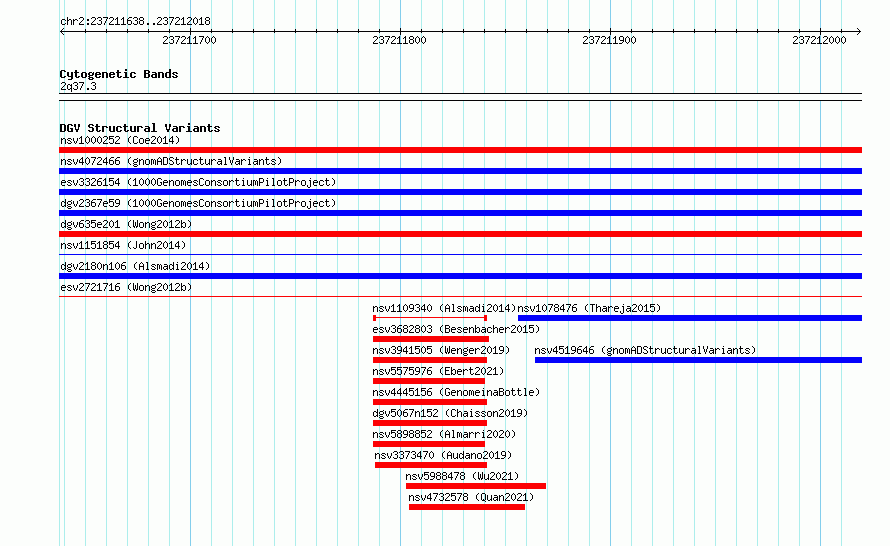The height and width of the screenshot is (546, 890).
Task: Click the blue nsv1078476 variant bar
Action: click(690, 318)
